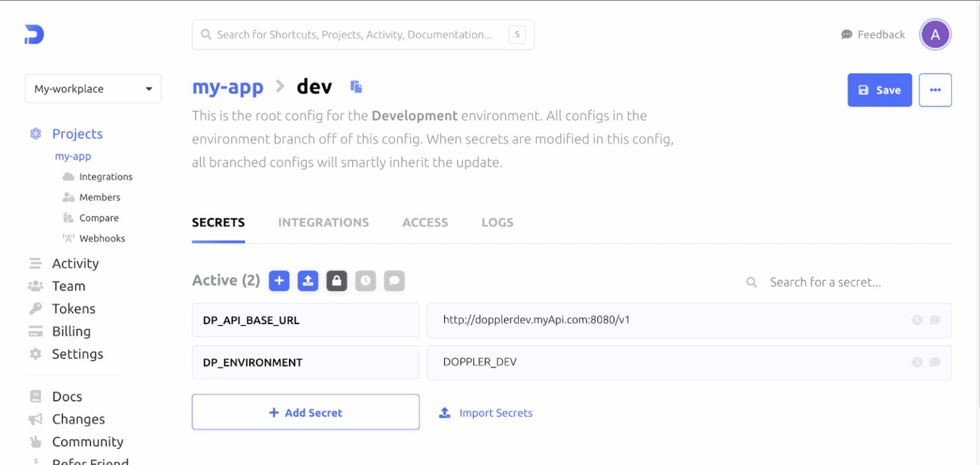Expand the My-workplace workspace dropdown
Image resolution: width=980 pixels, height=465 pixels.
(93, 89)
